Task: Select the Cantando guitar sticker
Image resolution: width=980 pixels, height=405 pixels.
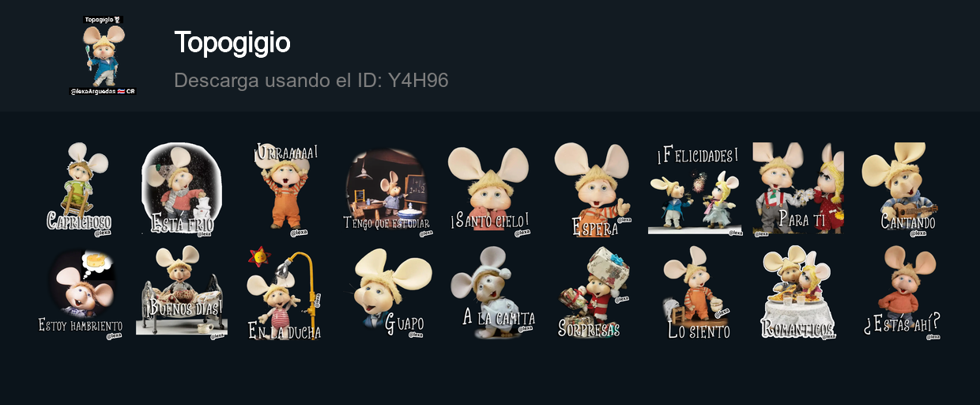Action: [901, 189]
